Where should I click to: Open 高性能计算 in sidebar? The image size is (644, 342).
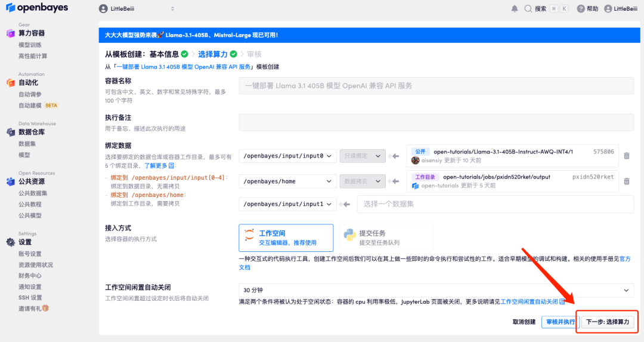33,56
